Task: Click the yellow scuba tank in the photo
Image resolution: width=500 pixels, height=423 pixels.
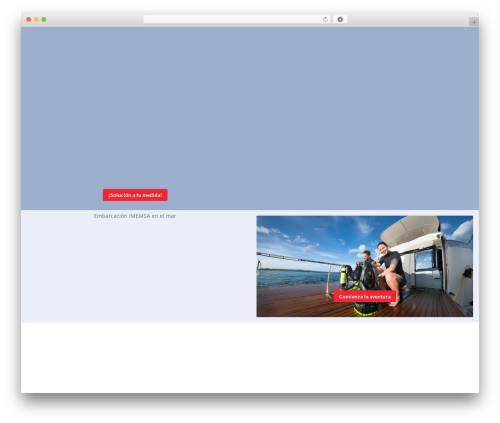Action: pos(343,275)
